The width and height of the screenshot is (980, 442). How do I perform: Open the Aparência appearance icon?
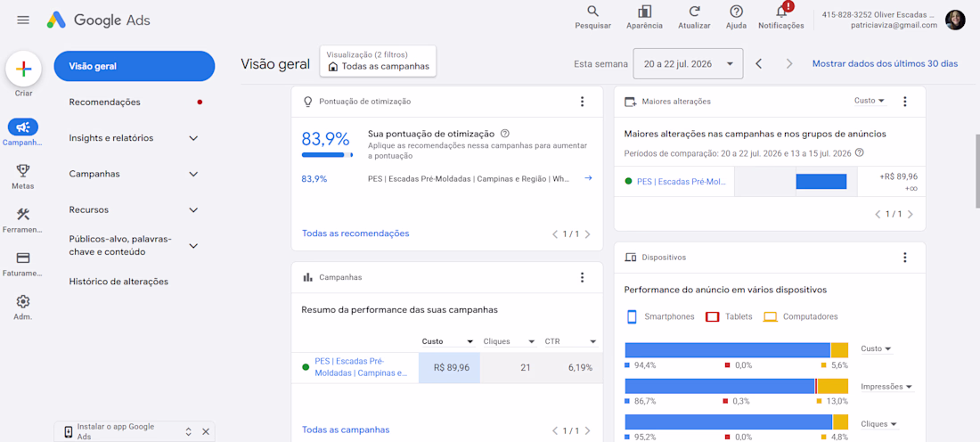[x=644, y=12]
